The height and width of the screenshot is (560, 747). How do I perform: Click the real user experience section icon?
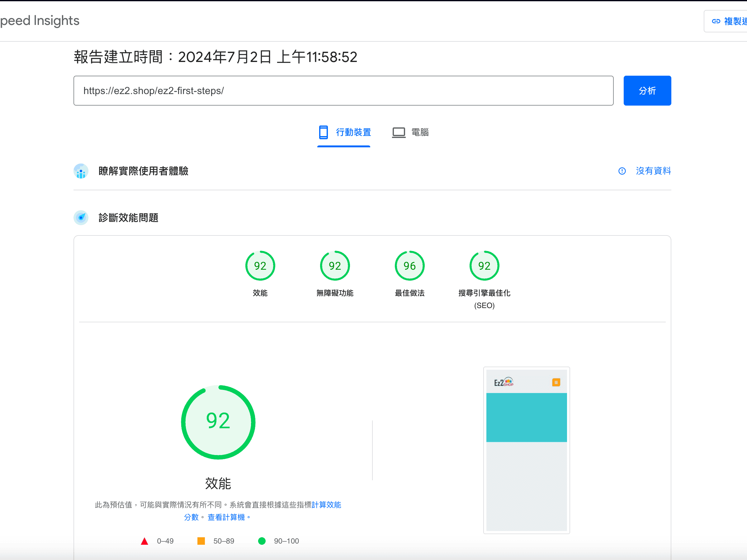coord(81,171)
